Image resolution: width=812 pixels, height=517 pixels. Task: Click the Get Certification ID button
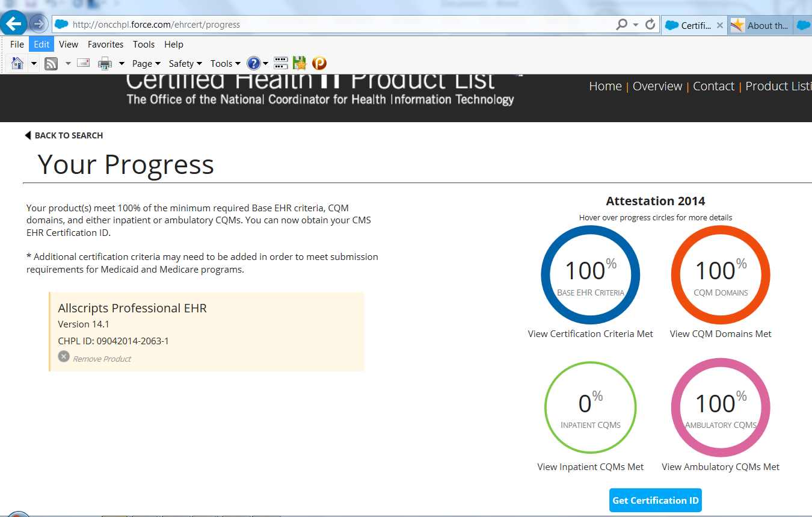656,500
